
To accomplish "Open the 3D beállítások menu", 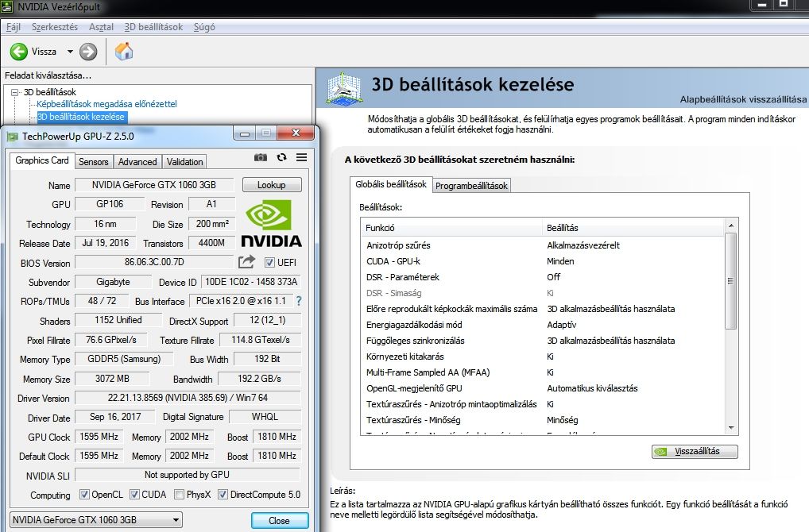I will [x=153, y=27].
